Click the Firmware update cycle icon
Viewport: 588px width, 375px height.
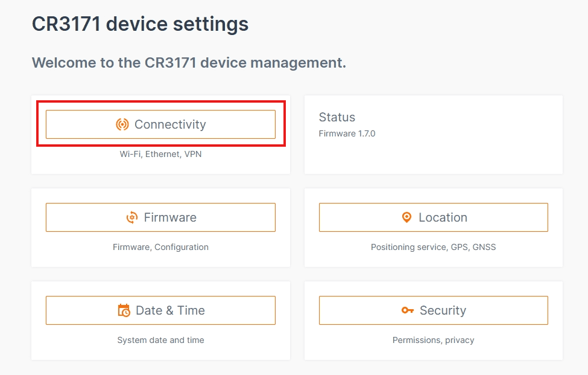tap(132, 217)
